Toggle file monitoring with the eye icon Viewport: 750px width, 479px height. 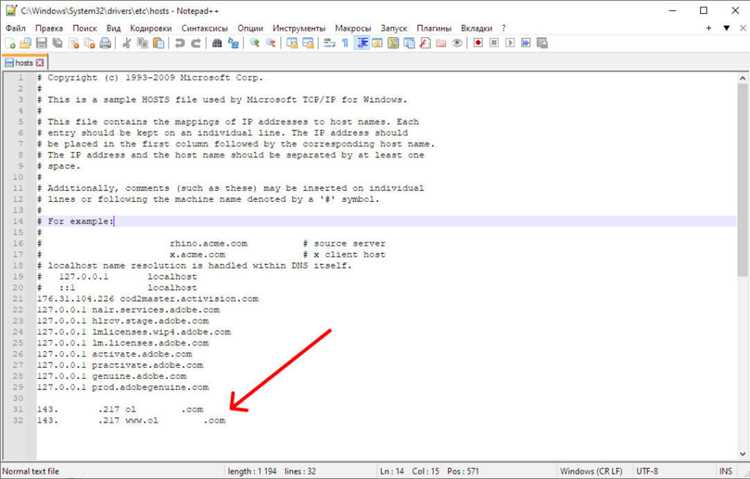tap(457, 43)
